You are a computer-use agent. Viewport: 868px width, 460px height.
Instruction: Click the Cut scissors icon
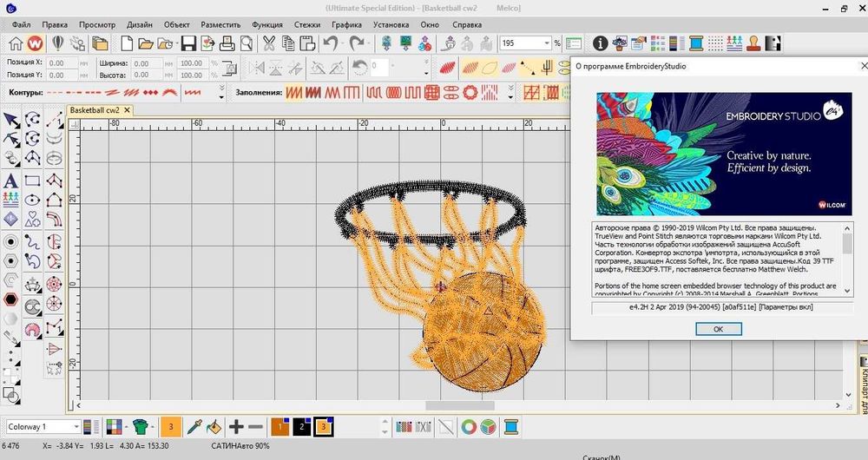[x=268, y=43]
